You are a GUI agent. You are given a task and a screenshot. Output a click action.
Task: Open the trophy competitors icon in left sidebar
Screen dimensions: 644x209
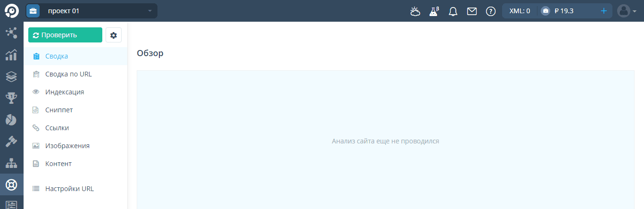[11, 98]
